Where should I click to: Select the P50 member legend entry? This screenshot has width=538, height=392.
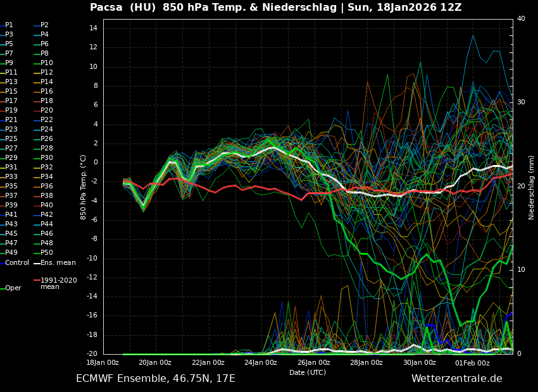(x=47, y=253)
